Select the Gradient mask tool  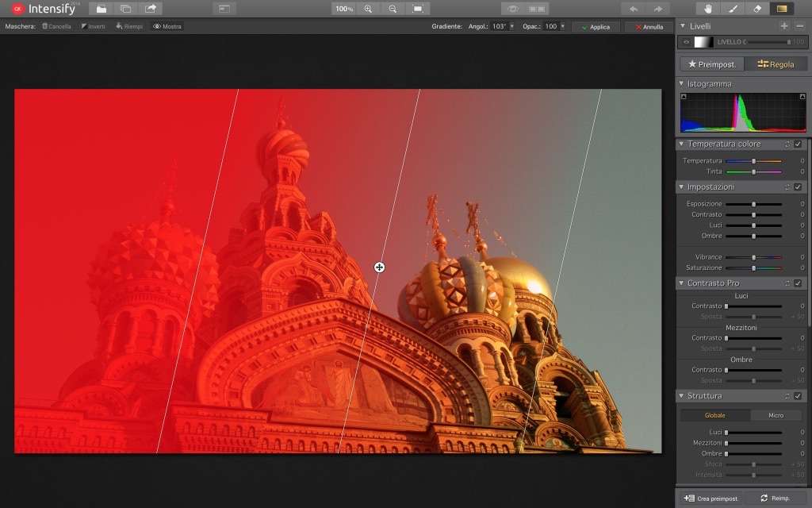(782, 9)
